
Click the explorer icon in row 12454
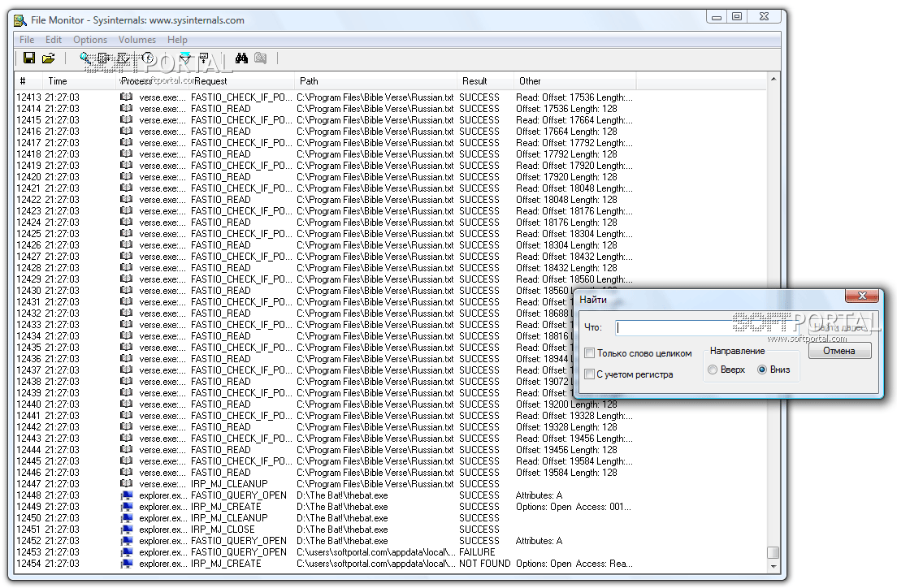click(x=127, y=564)
